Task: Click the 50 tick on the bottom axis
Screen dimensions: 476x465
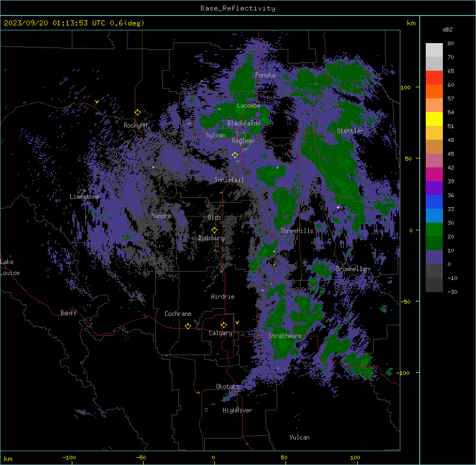Action: click(284, 457)
